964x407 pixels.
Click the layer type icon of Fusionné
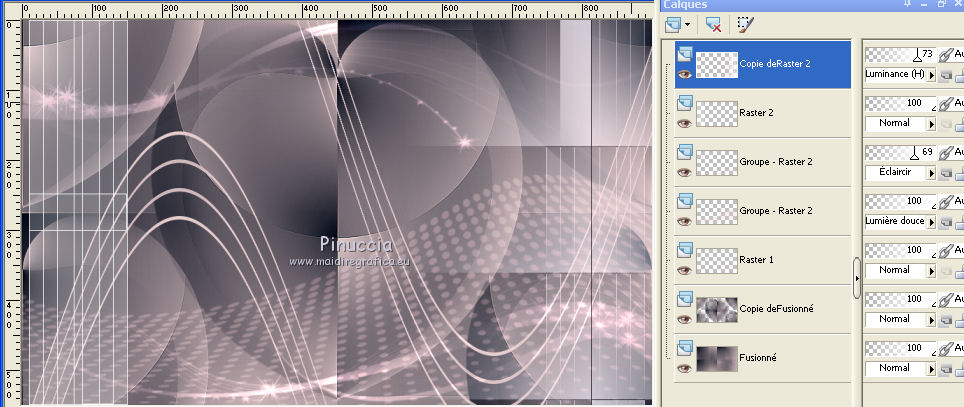685,349
